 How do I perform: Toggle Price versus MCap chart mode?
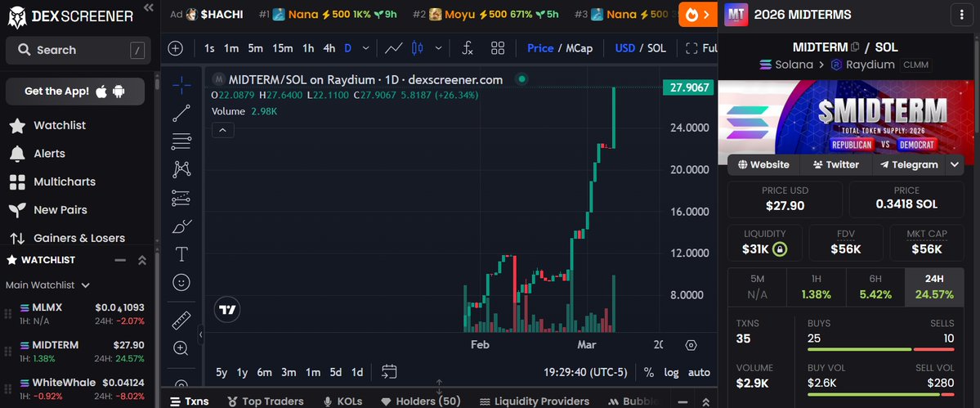pos(560,48)
